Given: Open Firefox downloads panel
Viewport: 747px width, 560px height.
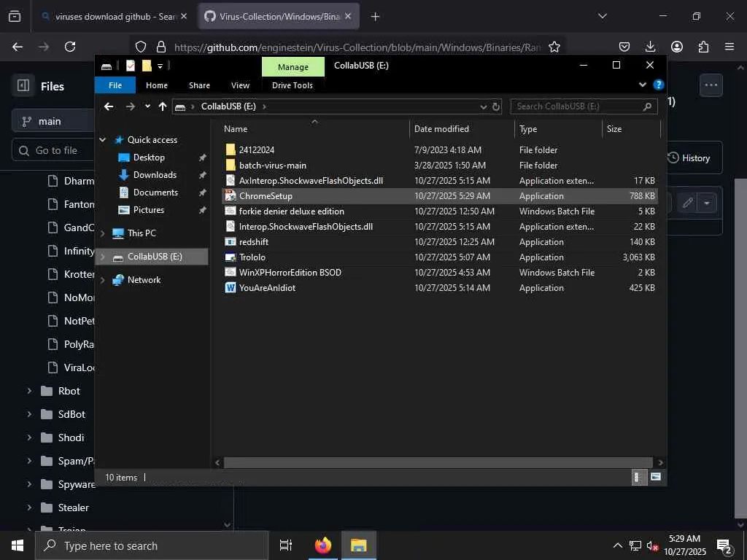Looking at the screenshot, I should click(650, 47).
